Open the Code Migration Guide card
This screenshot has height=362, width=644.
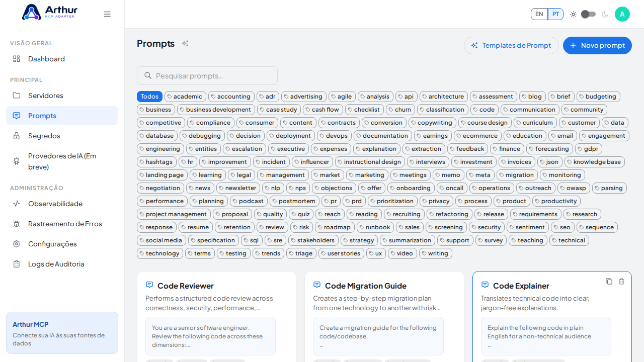384,317
